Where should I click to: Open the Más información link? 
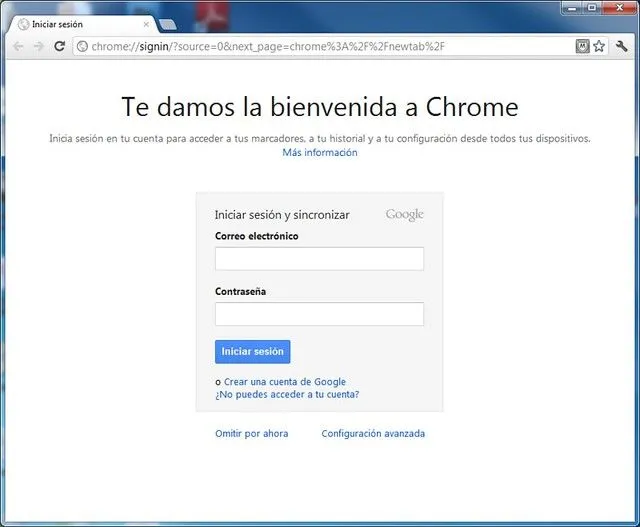click(x=320, y=152)
